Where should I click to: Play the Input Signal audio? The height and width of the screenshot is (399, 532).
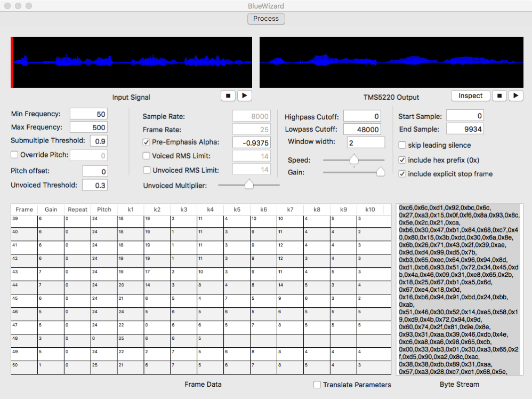[x=245, y=96]
